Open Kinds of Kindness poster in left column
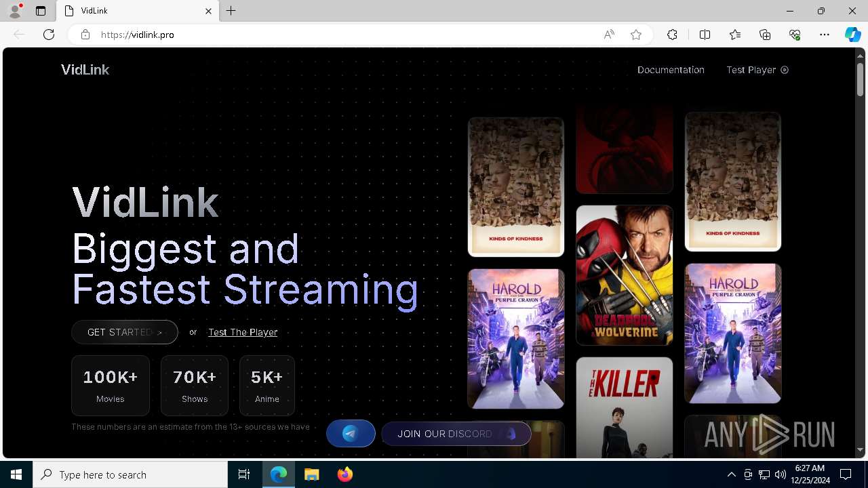Viewport: 868px width, 488px height. 516,187
